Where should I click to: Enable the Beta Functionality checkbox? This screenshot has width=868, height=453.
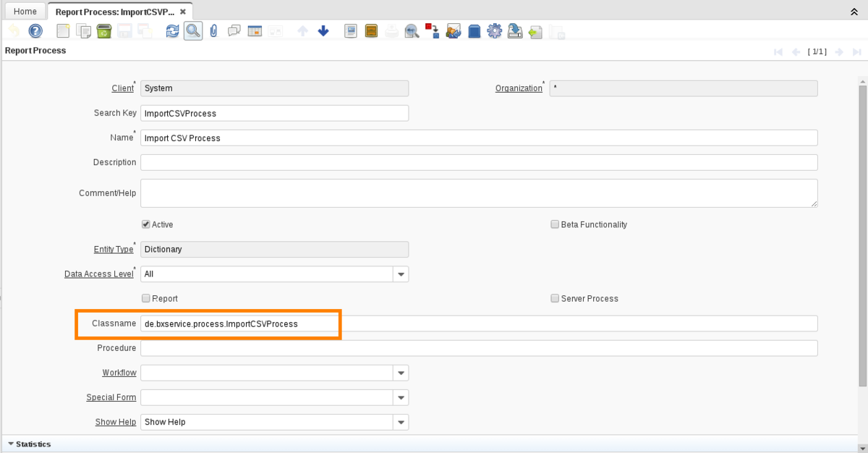[x=556, y=224]
